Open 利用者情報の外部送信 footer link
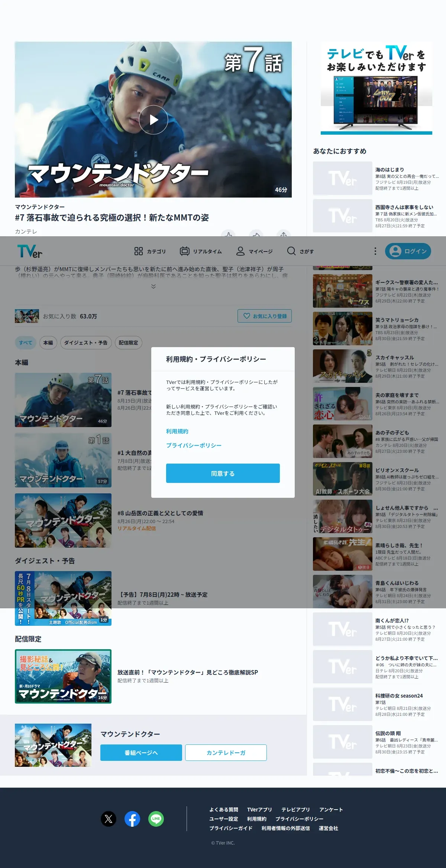446x868 pixels. (x=286, y=828)
